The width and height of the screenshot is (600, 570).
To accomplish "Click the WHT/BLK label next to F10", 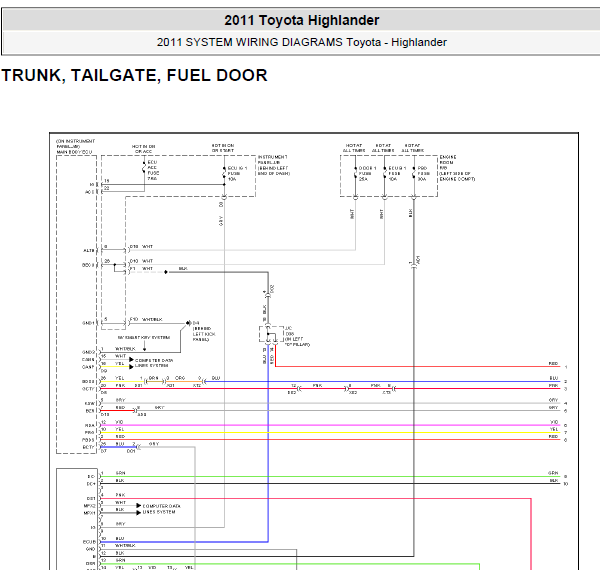I will [152, 319].
